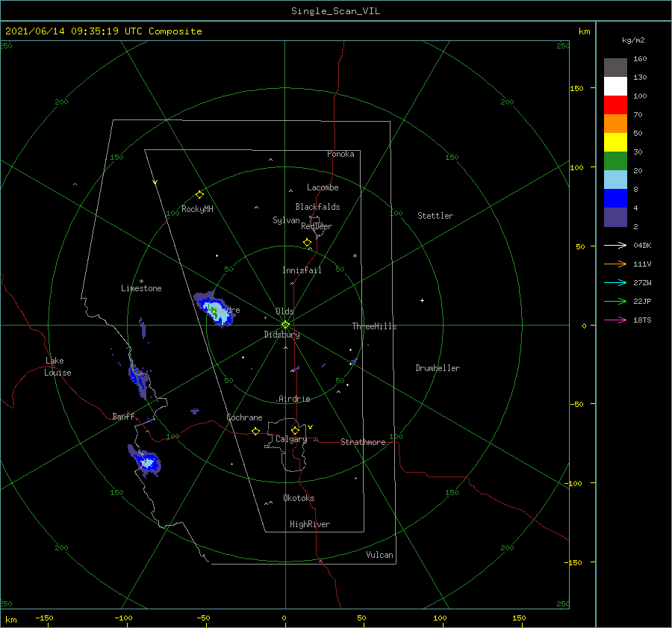This screenshot has height=628, width=672.
Task: Select the grey 130-160 color swatch
Action: (x=615, y=68)
